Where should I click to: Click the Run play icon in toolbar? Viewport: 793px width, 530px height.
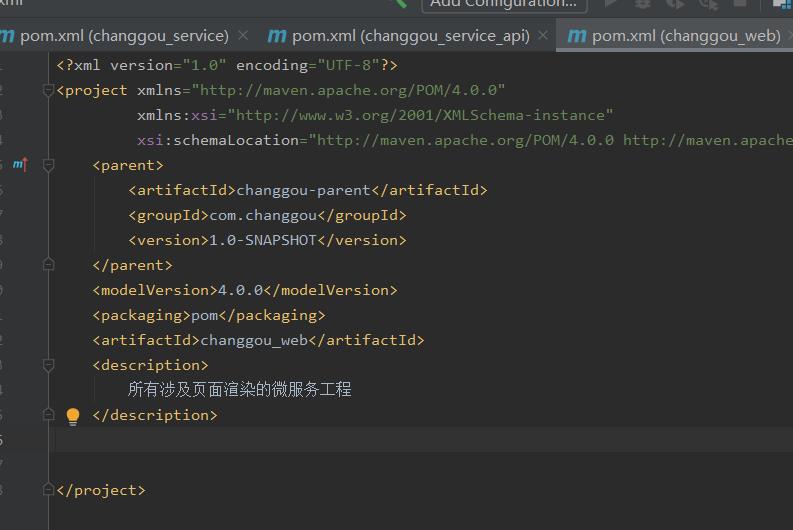click(610, 3)
